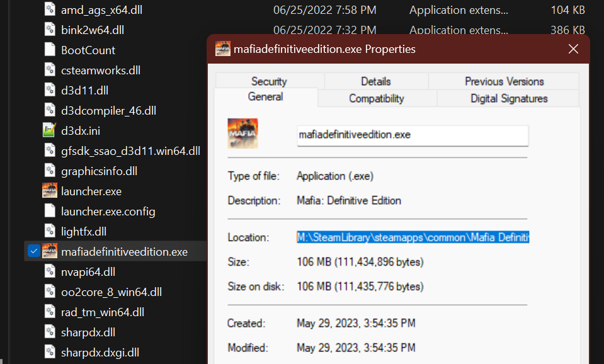Click the d3dcompiler_46.dll file icon
The image size is (604, 364).
pyautogui.click(x=50, y=110)
